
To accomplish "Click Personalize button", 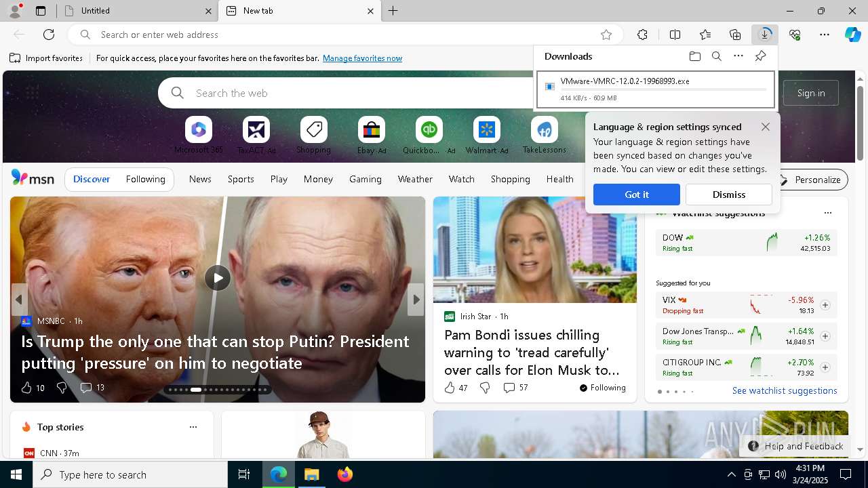I will click(x=810, y=180).
